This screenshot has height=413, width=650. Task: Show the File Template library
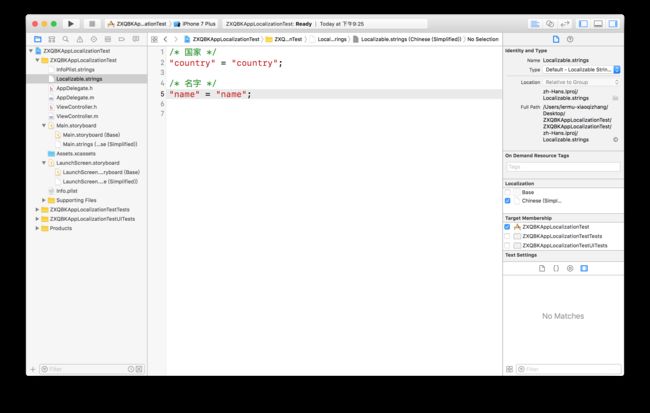(x=542, y=268)
